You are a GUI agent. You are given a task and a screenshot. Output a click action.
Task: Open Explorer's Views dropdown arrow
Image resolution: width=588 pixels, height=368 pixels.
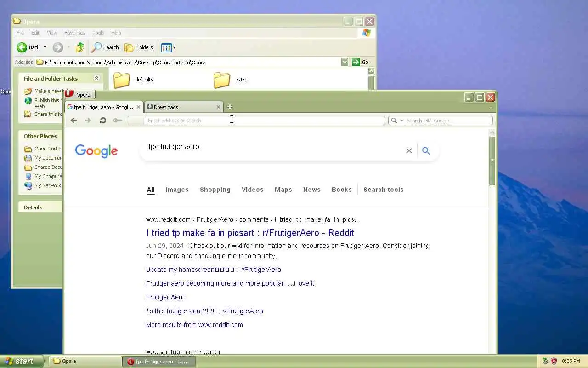tap(174, 47)
